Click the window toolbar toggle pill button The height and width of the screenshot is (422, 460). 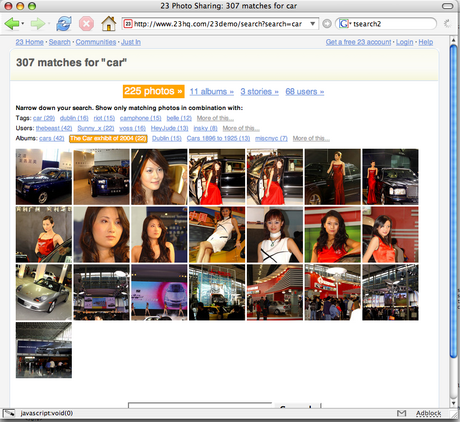click(x=447, y=6)
